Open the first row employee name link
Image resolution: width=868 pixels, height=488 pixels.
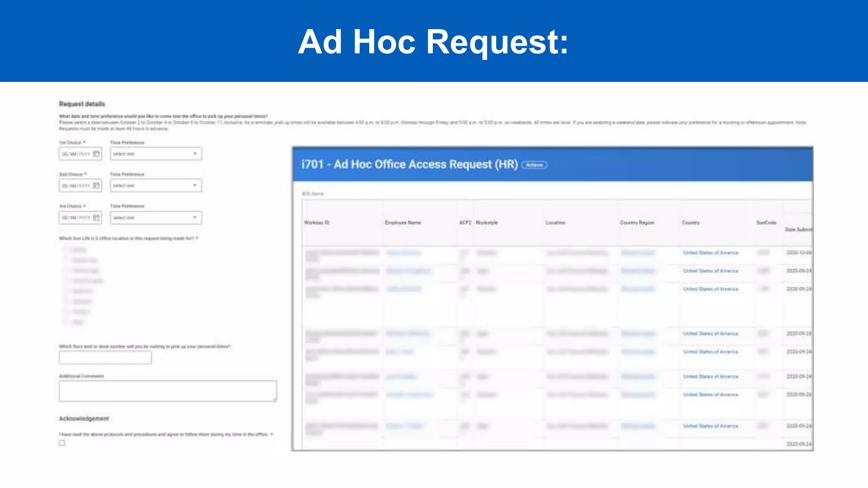403,253
